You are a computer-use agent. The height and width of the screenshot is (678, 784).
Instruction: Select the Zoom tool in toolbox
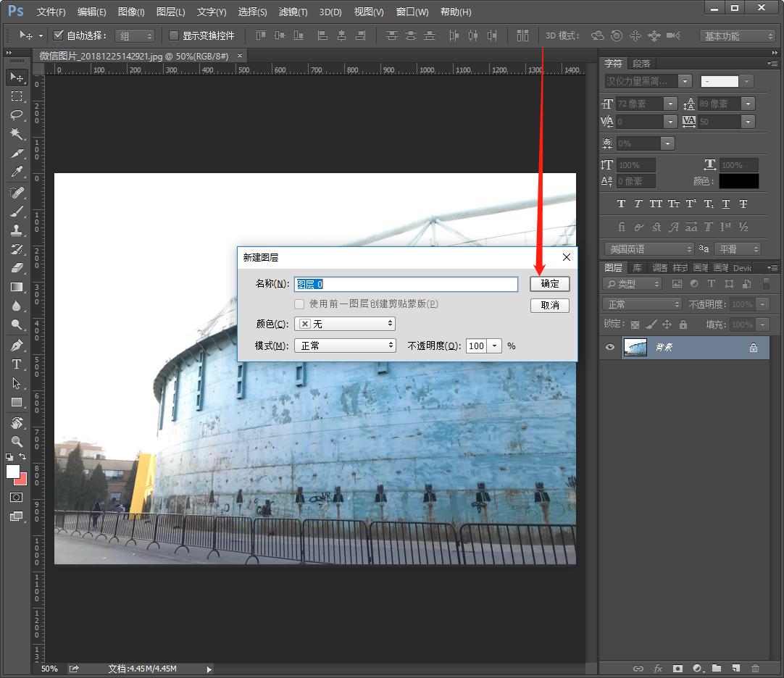[17, 441]
